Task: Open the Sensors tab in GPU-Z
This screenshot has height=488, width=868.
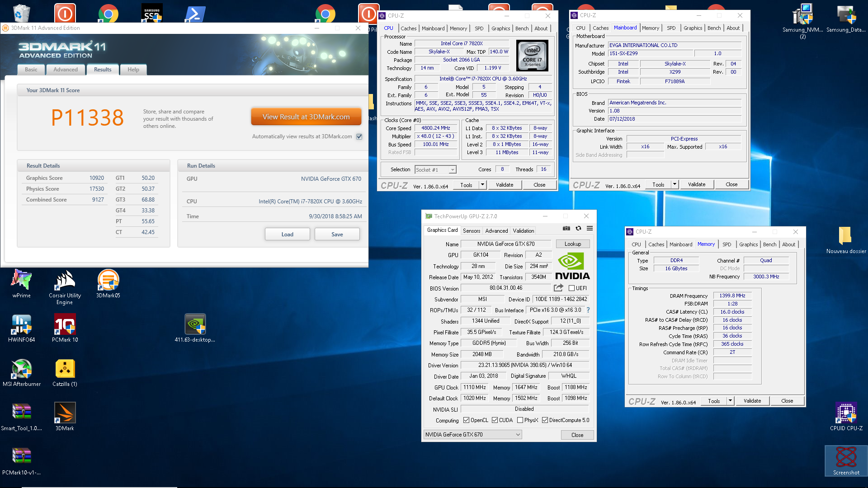Action: pos(472,231)
